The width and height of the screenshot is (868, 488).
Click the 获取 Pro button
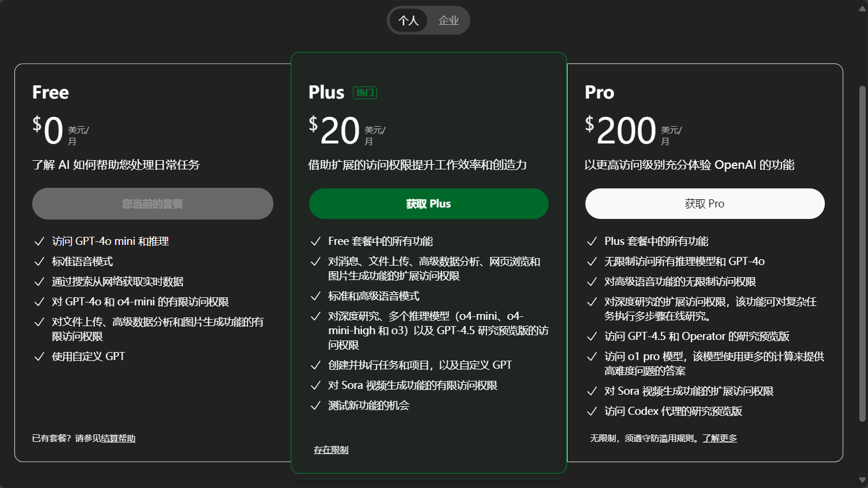coord(705,203)
